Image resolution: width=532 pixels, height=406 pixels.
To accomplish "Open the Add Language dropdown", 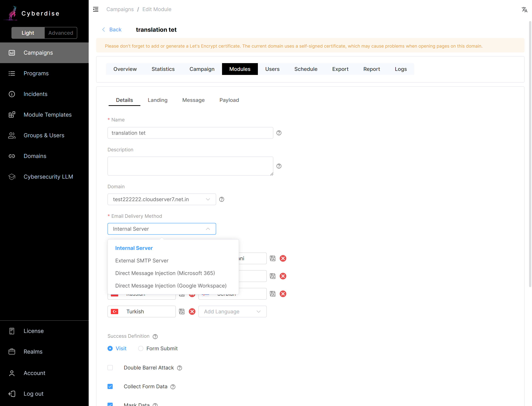I will [x=232, y=312].
